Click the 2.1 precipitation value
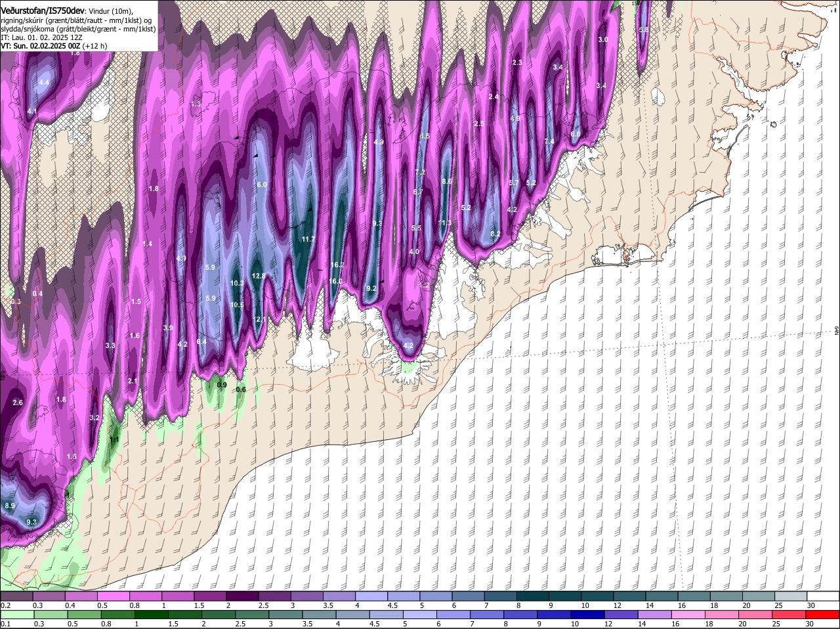The height and width of the screenshot is (629, 840). 133,381
